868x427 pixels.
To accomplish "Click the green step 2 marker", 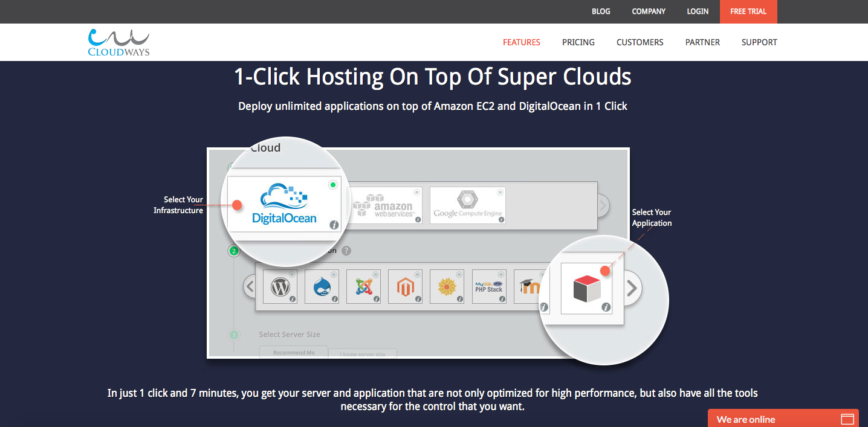I will [x=234, y=251].
